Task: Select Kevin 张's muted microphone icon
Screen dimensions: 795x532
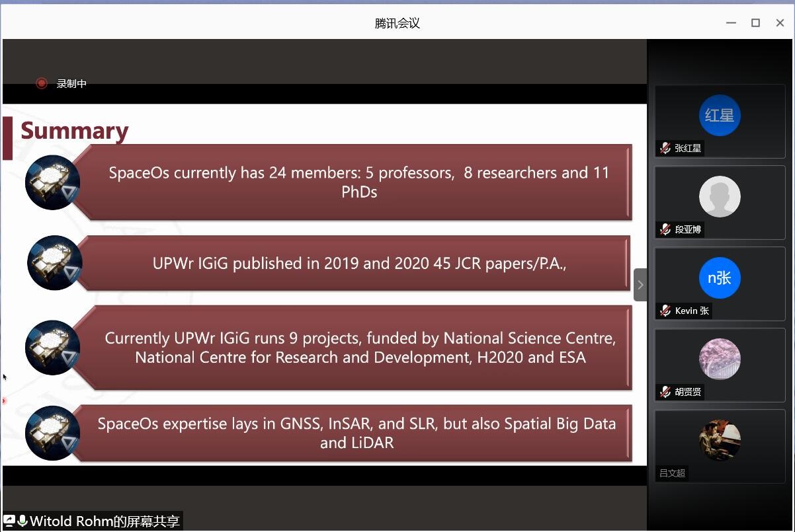Action: tap(665, 311)
